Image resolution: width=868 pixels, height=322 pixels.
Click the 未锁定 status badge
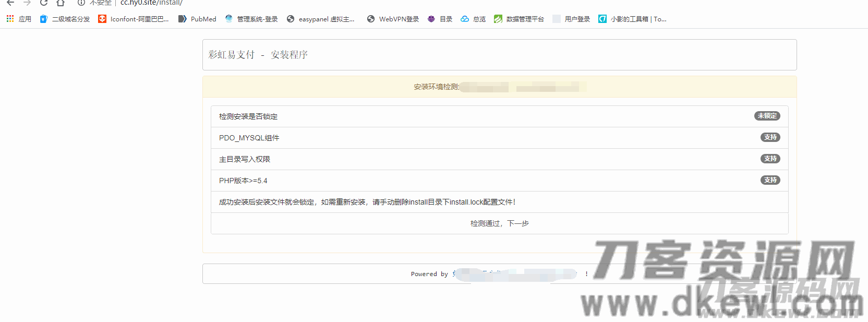[x=767, y=116]
